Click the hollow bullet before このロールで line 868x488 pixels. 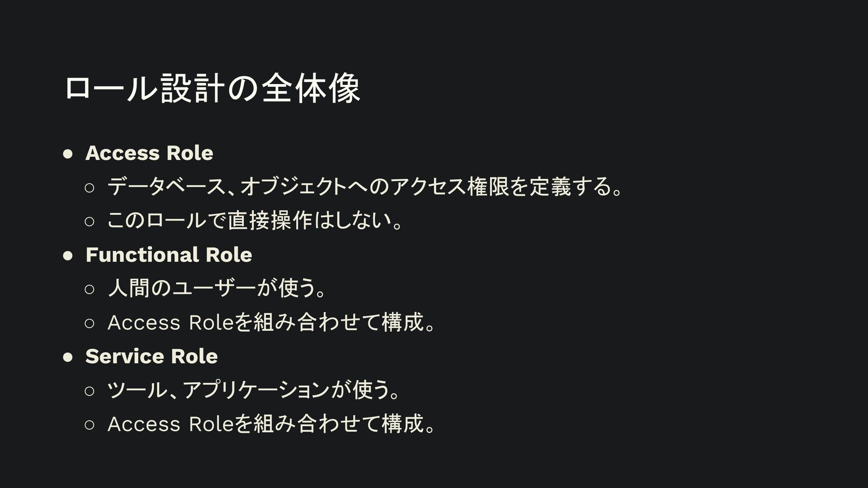tap(89, 222)
